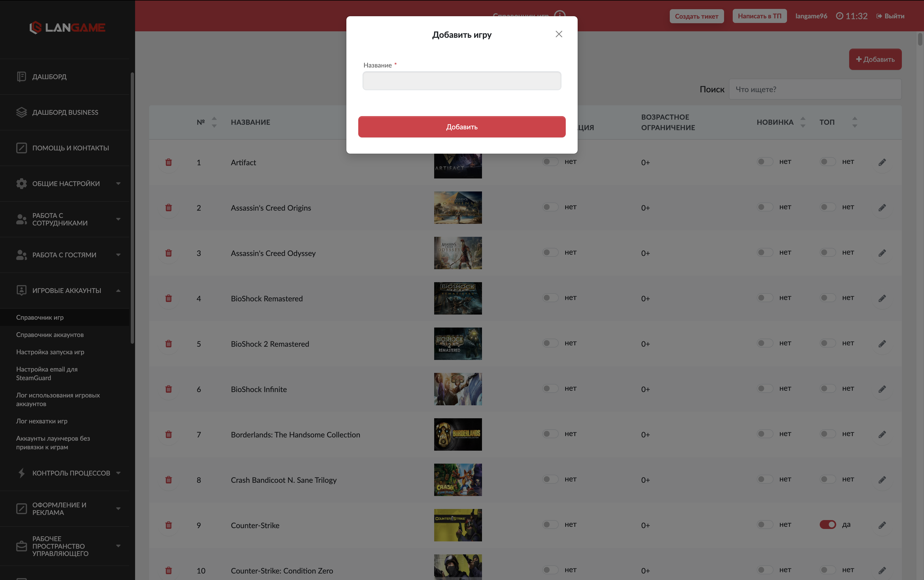Edit BioShock Infinite with pencil icon
This screenshot has width=924, height=580.
882,389
